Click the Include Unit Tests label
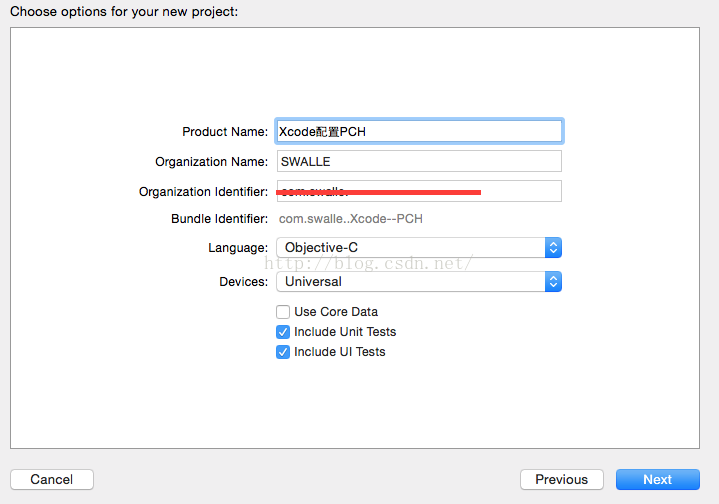Screen dimensions: 719x504 click(345, 332)
